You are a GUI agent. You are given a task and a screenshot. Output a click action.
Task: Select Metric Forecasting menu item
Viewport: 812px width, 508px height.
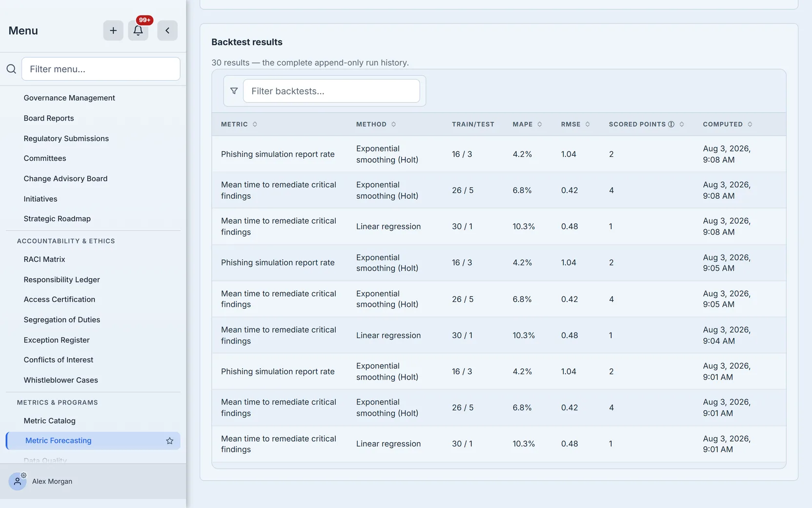tap(93, 441)
